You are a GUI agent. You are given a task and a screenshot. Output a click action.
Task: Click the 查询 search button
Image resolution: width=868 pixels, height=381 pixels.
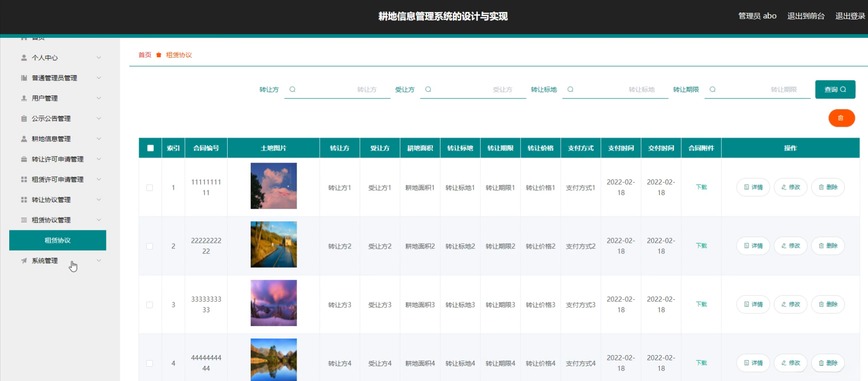click(835, 89)
